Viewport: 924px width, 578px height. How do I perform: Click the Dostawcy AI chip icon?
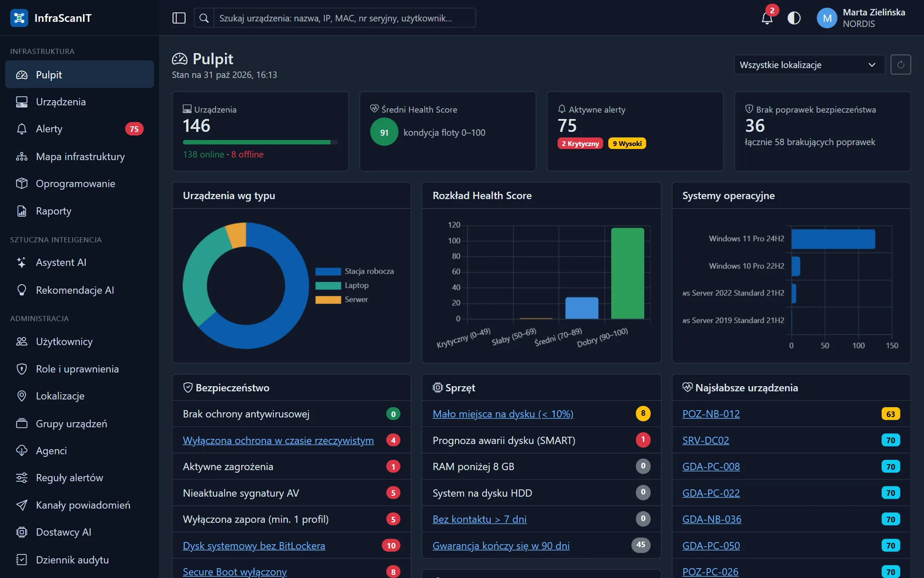(22, 532)
